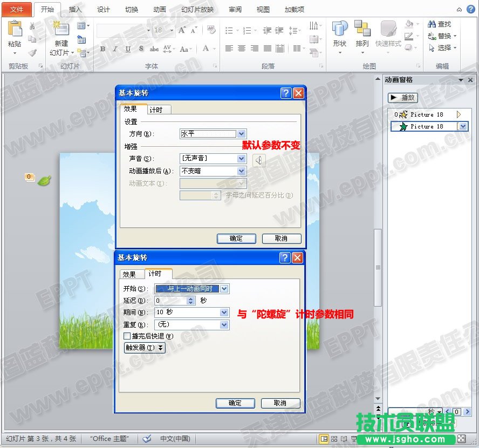Click the normal view icon in status bar
This screenshot has height=448, width=479.
point(324,439)
